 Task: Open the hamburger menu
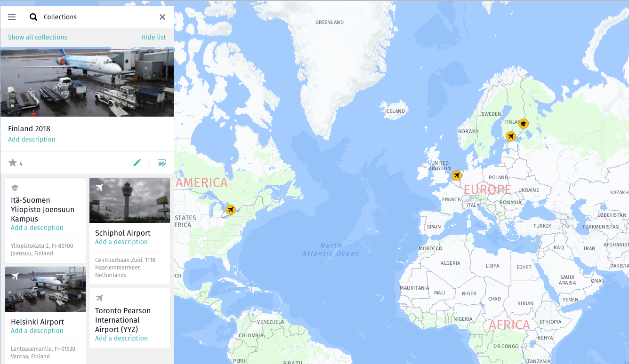pyautogui.click(x=12, y=17)
